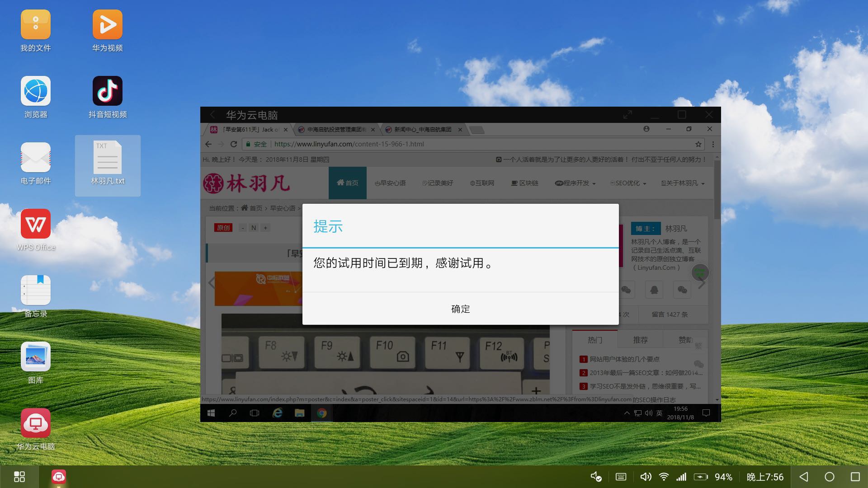Click the volume speaker icon in tray
The height and width of the screenshot is (488, 868).
(646, 477)
